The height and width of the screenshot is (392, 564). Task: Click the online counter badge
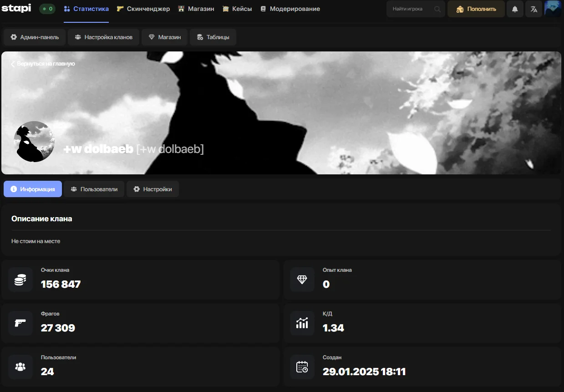click(47, 9)
